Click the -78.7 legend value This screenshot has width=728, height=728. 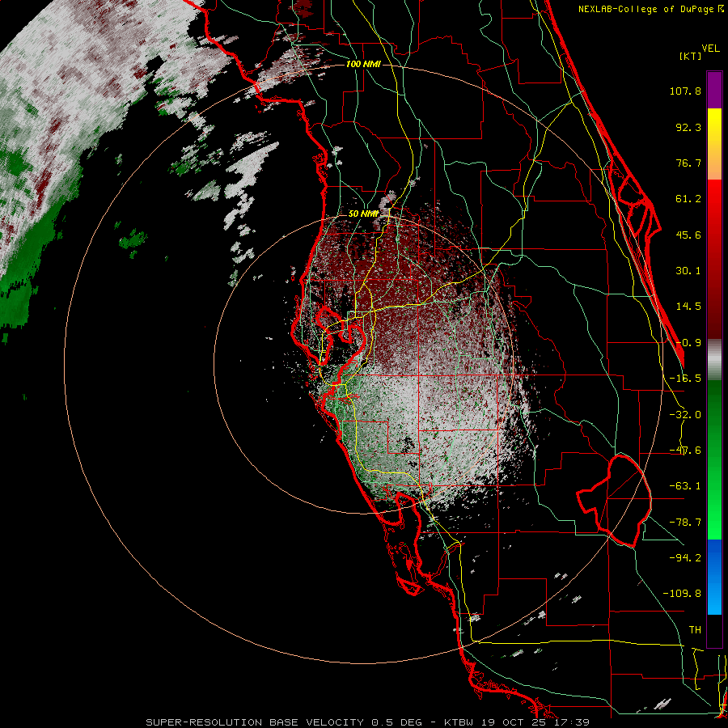click(685, 523)
